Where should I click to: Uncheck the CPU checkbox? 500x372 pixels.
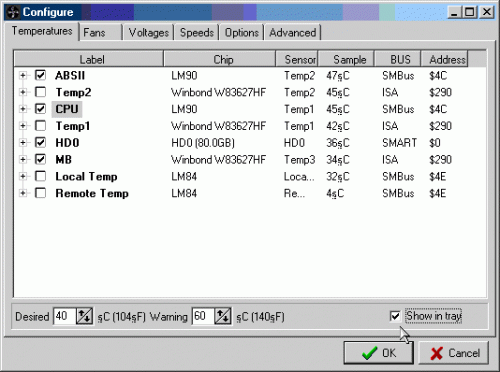pos(40,109)
